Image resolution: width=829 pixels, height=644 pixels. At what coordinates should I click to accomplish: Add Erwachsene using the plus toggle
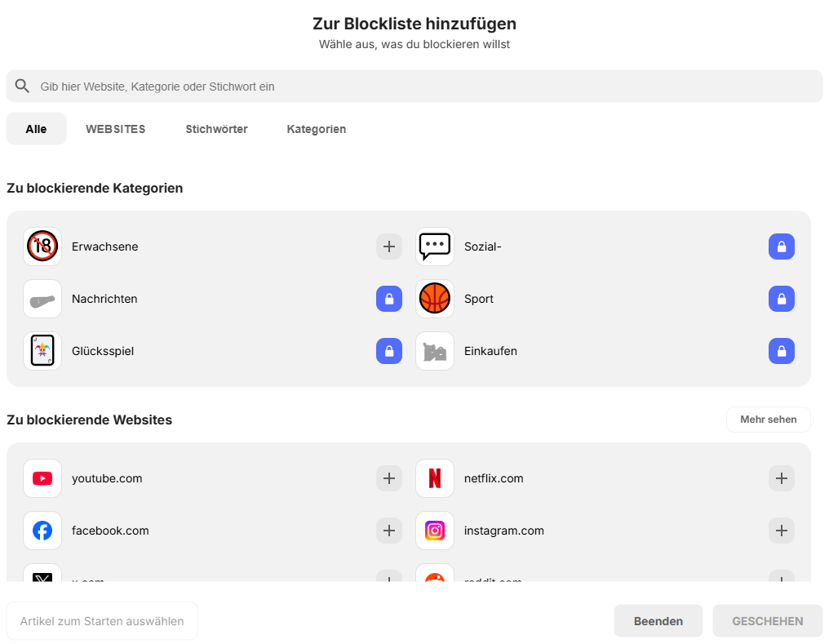(389, 246)
